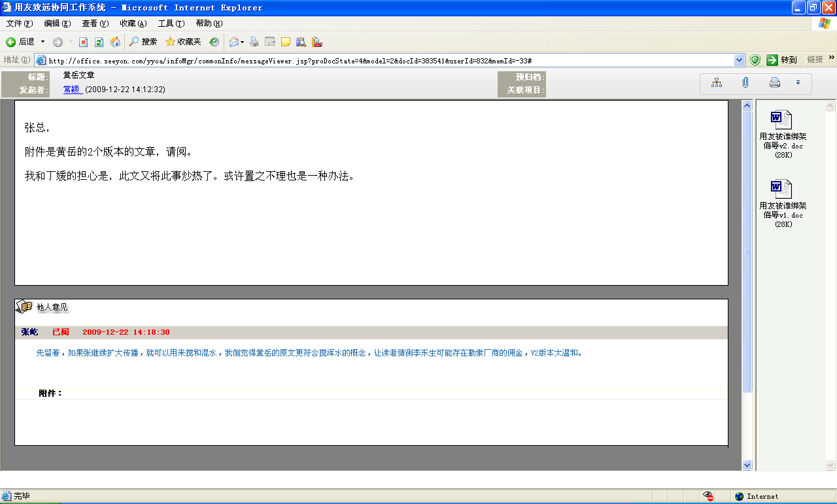
Task: Open the Favorites (收藏夹) toolbar button
Action: point(183,42)
